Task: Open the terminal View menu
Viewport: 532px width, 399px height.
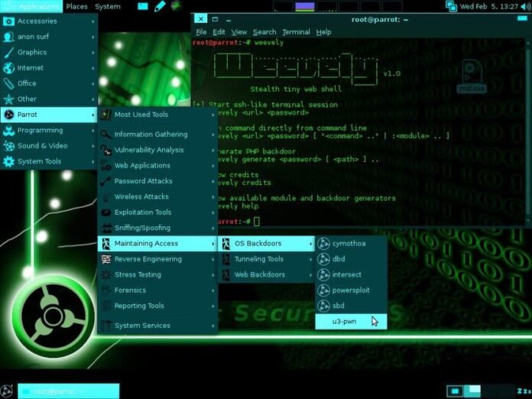Action: click(238, 32)
